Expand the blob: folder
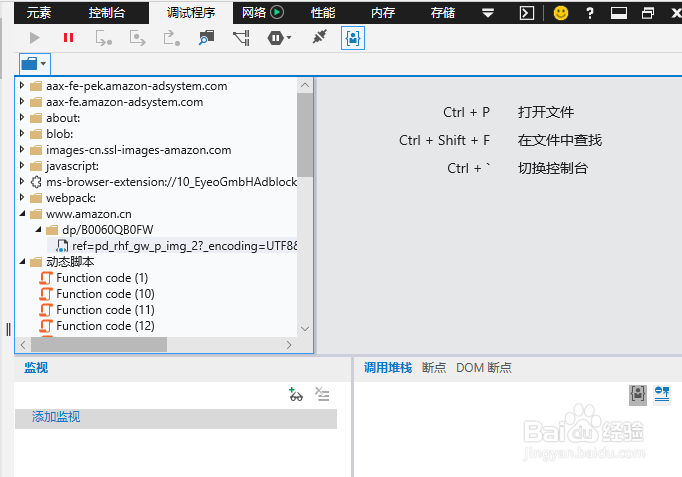 click(22, 133)
